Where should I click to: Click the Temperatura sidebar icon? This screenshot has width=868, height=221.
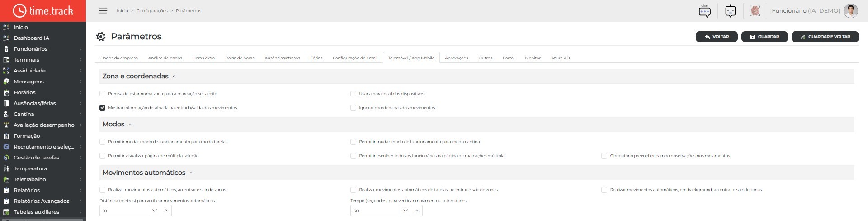click(6, 168)
